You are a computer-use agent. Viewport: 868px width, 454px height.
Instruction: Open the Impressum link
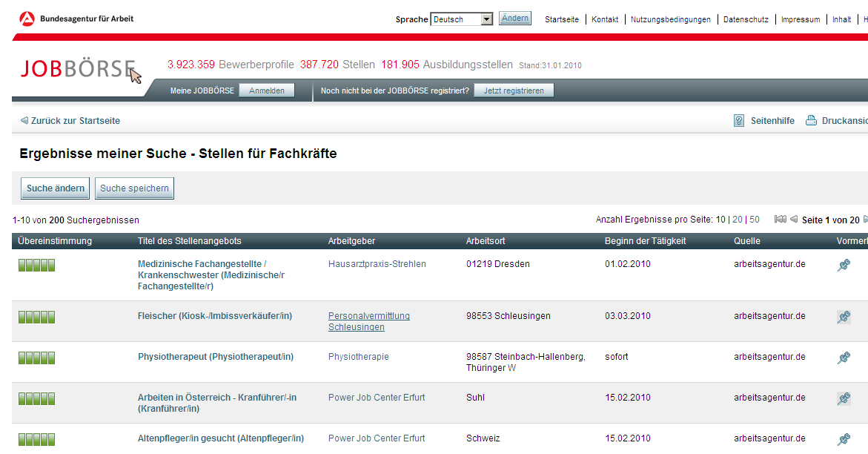[x=801, y=19]
